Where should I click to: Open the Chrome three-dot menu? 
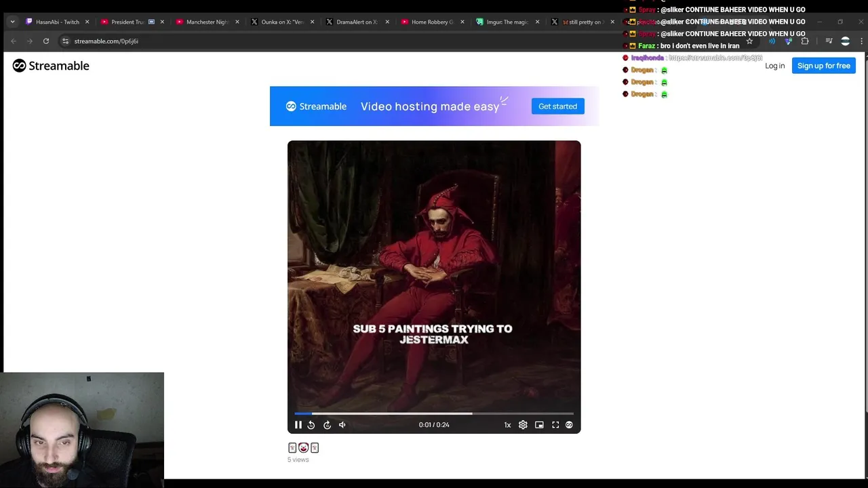(x=861, y=41)
